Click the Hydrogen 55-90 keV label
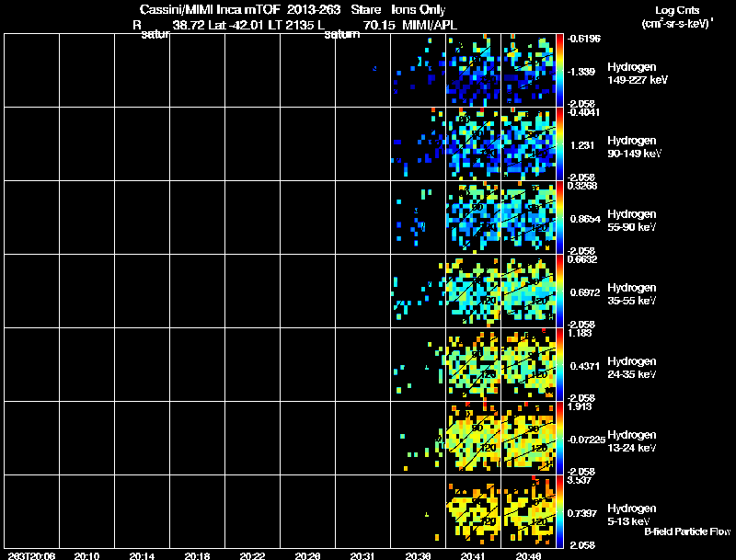Screen dimensions: 736x560 click(632, 221)
